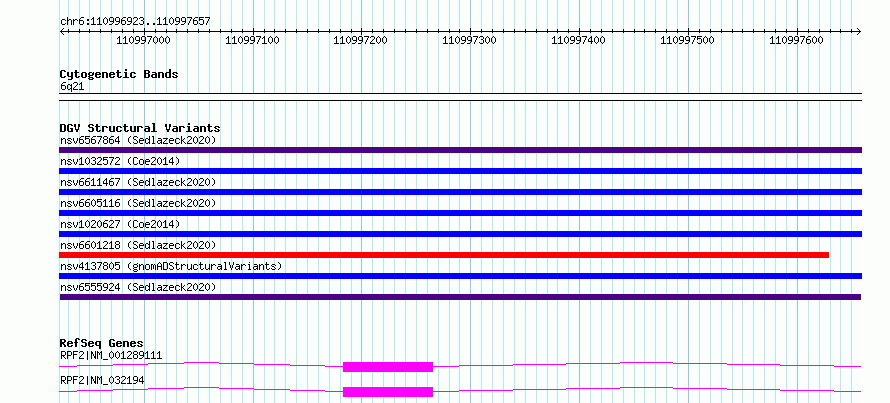Click the nsv1032572 (Coe2014) label
This screenshot has height=403, width=890.
(x=120, y=161)
